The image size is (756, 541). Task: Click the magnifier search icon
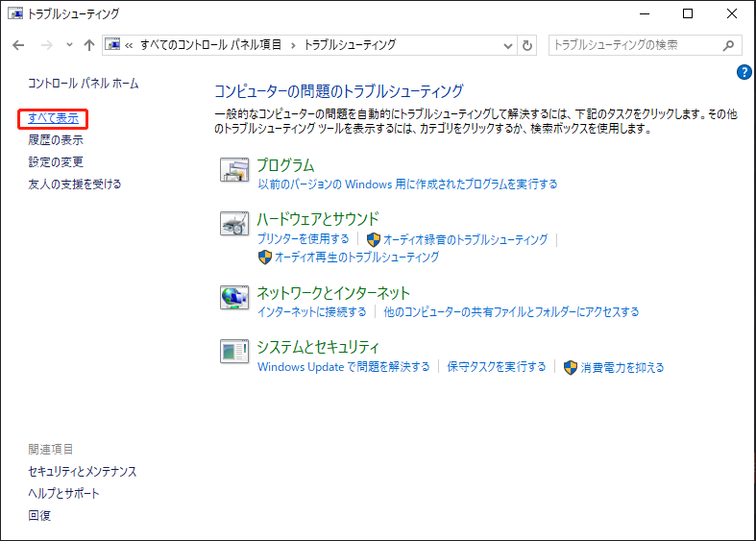click(x=728, y=45)
